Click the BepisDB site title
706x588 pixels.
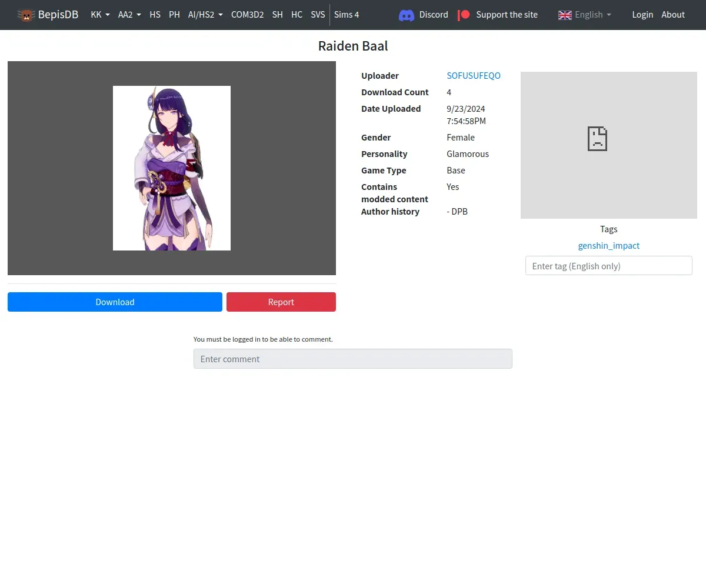tap(58, 15)
